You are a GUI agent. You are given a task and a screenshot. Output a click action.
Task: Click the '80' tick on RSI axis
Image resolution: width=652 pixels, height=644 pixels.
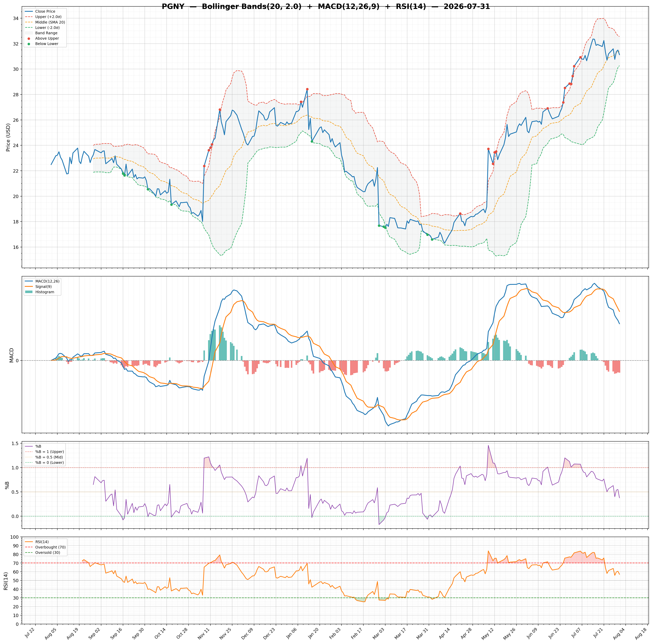(x=16, y=554)
